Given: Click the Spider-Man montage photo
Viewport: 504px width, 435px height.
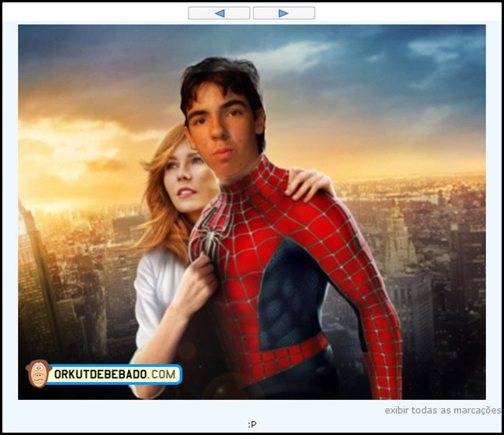Looking at the screenshot, I should pyautogui.click(x=252, y=212).
